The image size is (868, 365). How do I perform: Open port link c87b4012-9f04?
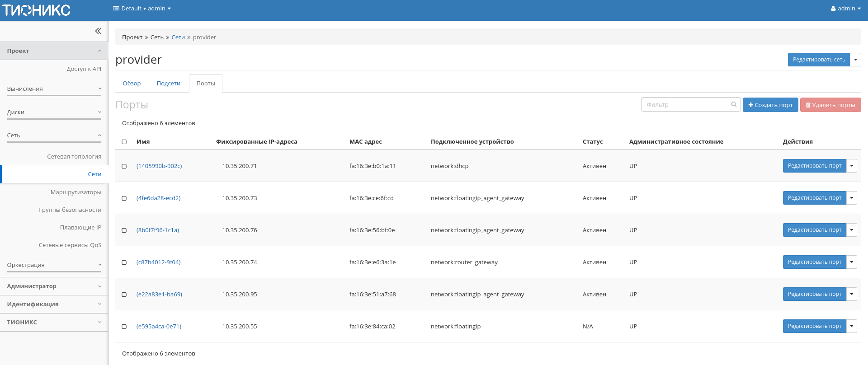(158, 262)
